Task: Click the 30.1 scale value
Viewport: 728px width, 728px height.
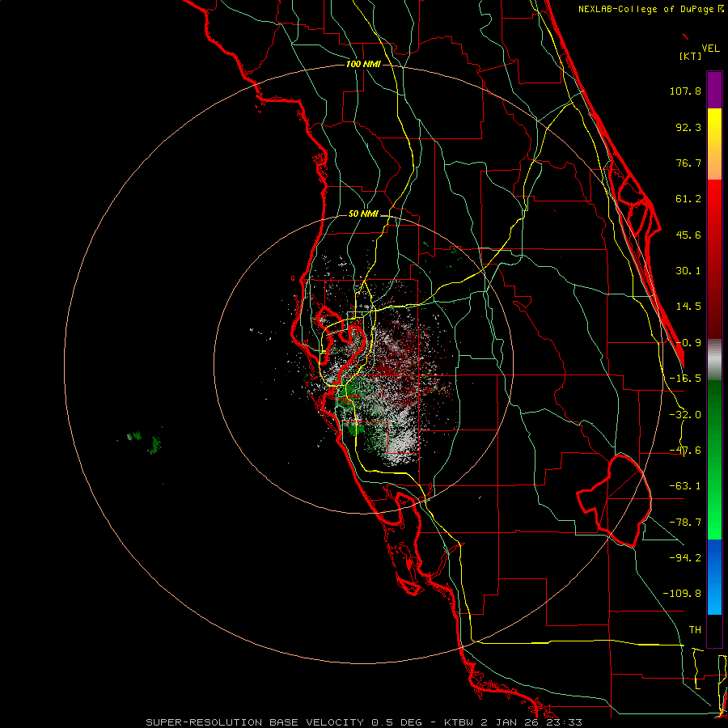Action: [x=688, y=271]
